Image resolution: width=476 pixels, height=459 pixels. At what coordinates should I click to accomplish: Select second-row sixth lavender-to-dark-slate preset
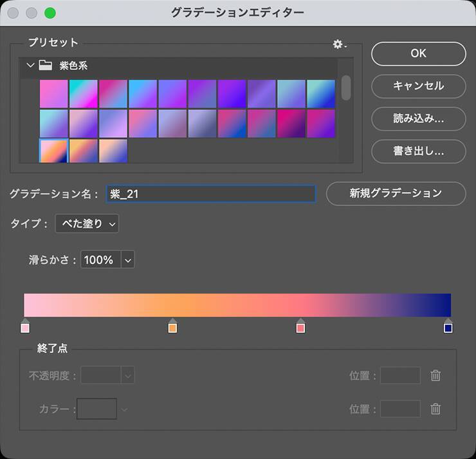pos(202,124)
